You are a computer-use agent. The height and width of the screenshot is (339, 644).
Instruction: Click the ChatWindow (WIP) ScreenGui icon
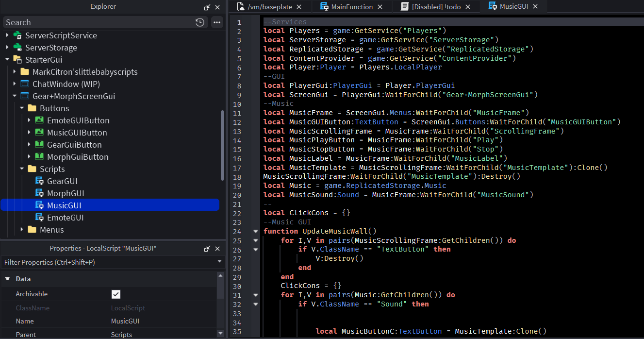[25, 84]
